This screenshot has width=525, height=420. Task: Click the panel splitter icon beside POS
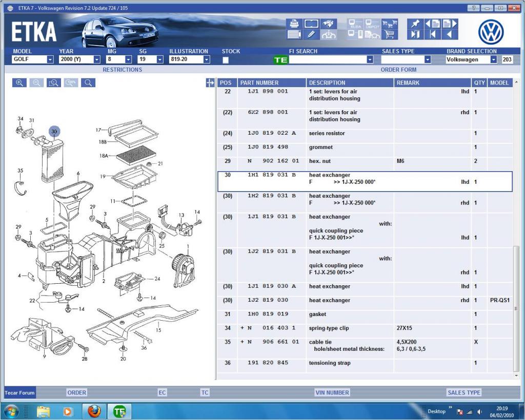click(210, 82)
